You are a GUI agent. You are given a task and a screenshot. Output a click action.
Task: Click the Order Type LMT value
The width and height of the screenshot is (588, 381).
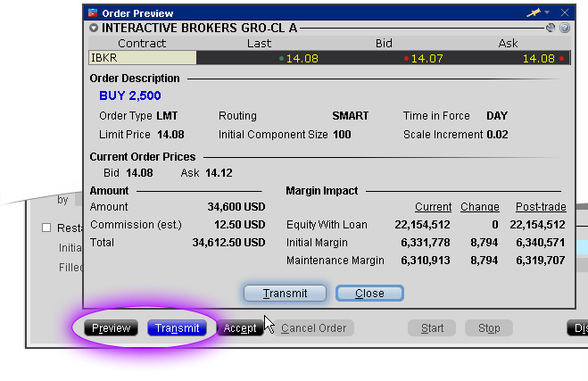(167, 116)
